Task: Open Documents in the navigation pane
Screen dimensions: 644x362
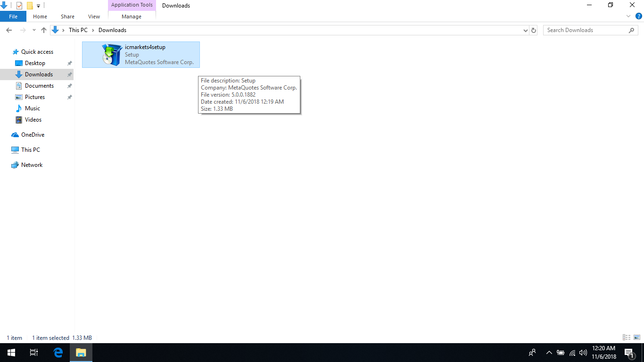Action: (39, 86)
